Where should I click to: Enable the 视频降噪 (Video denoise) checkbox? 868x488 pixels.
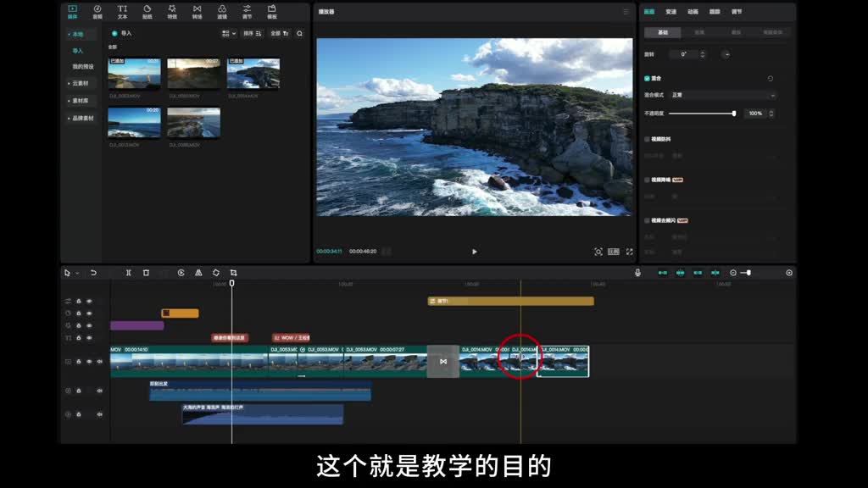tap(647, 180)
